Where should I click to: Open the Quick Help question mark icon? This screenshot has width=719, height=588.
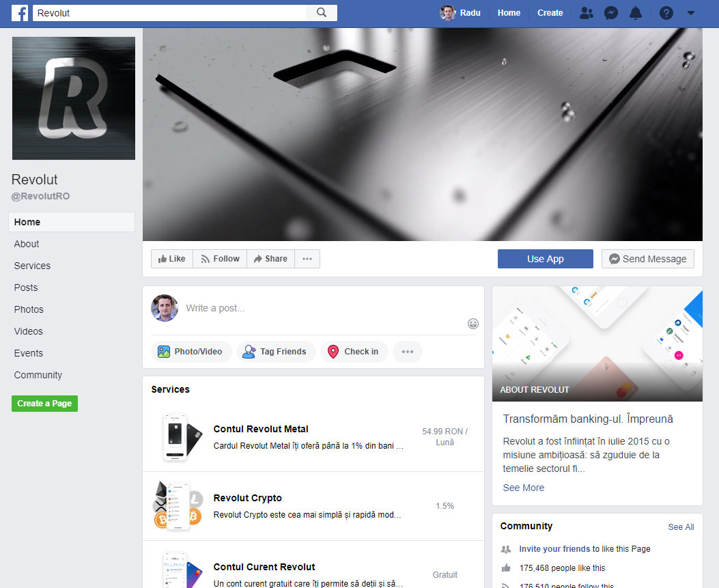click(x=666, y=13)
